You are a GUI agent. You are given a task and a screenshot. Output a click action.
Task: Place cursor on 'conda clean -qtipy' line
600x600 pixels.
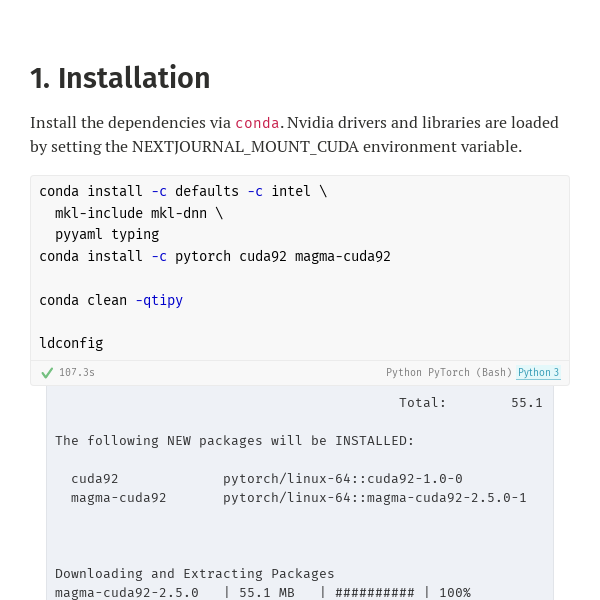pos(111,300)
